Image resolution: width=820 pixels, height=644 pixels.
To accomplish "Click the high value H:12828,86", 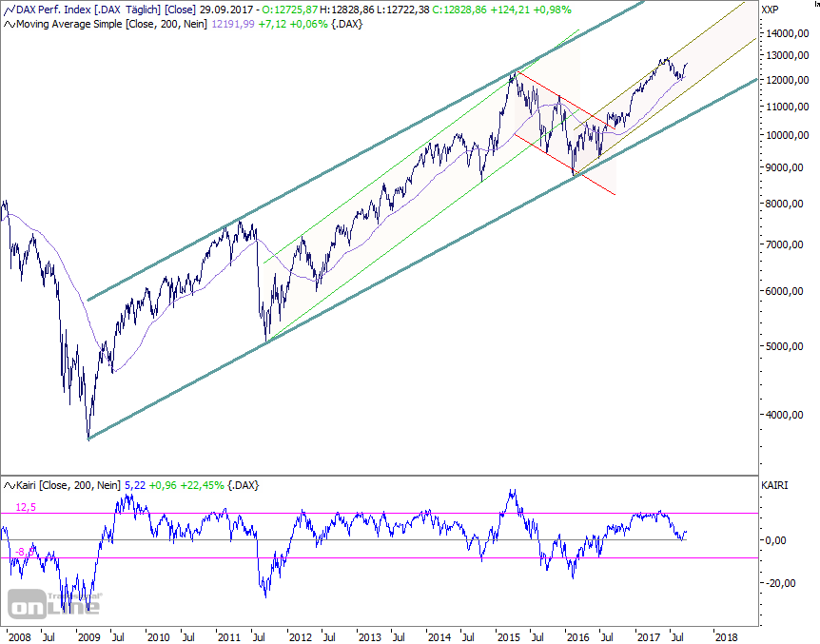I will pos(346,10).
